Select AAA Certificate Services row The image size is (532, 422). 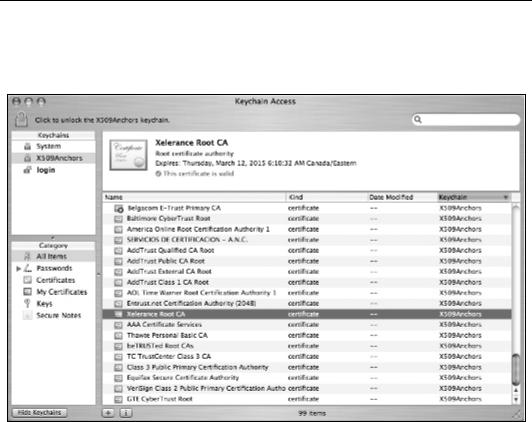pyautogui.click(x=307, y=325)
